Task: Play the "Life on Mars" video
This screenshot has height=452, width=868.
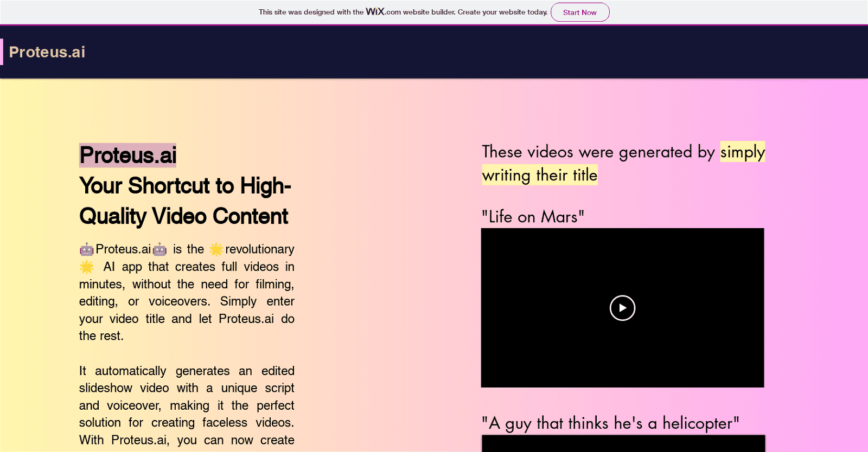Action: pyautogui.click(x=622, y=308)
